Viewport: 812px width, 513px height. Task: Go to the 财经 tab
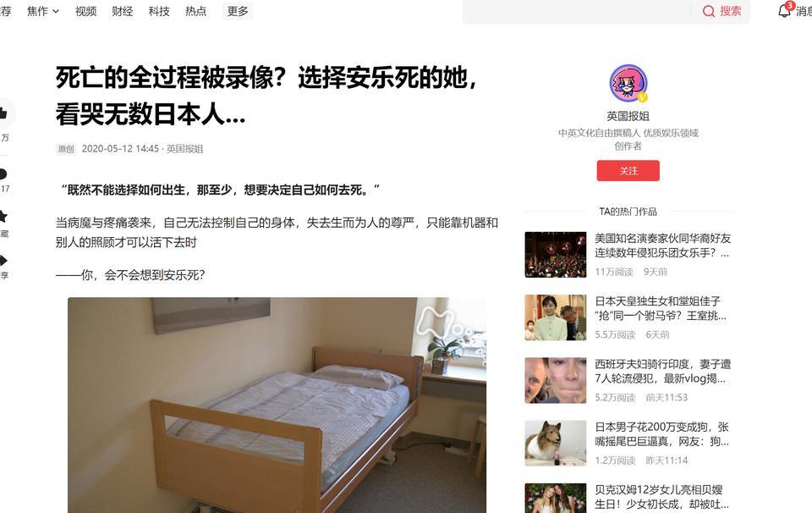click(x=122, y=11)
